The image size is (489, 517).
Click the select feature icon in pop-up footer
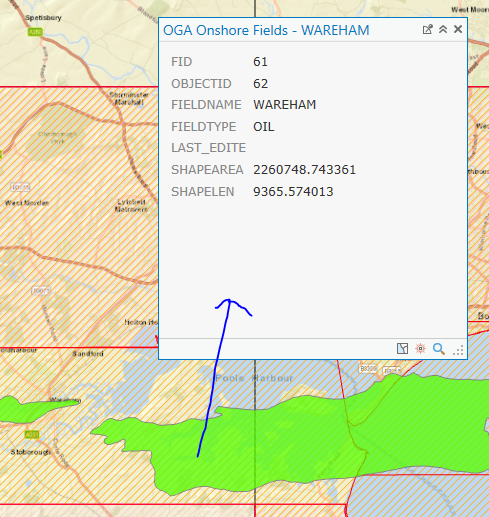point(402,349)
